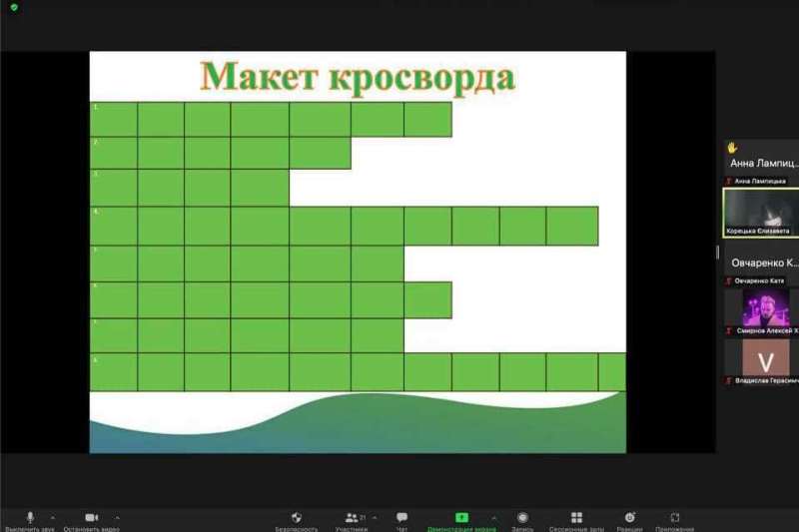Open the Participants panel
This screenshot has height=532, width=799.
coord(352,518)
